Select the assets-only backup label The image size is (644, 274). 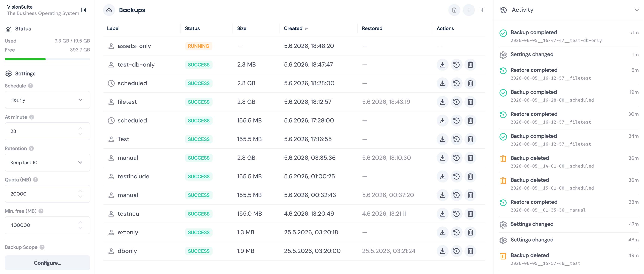click(x=134, y=46)
